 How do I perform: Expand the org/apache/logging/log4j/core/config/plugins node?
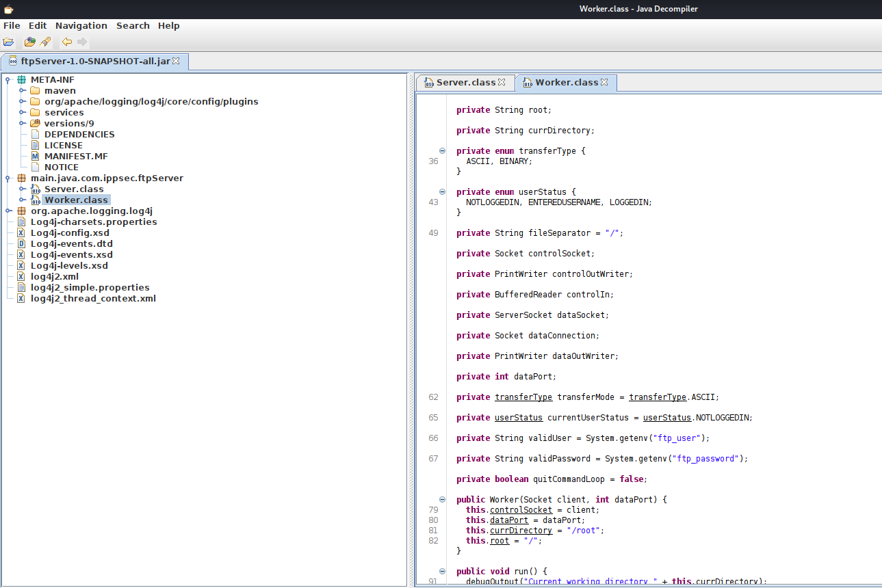(22, 101)
